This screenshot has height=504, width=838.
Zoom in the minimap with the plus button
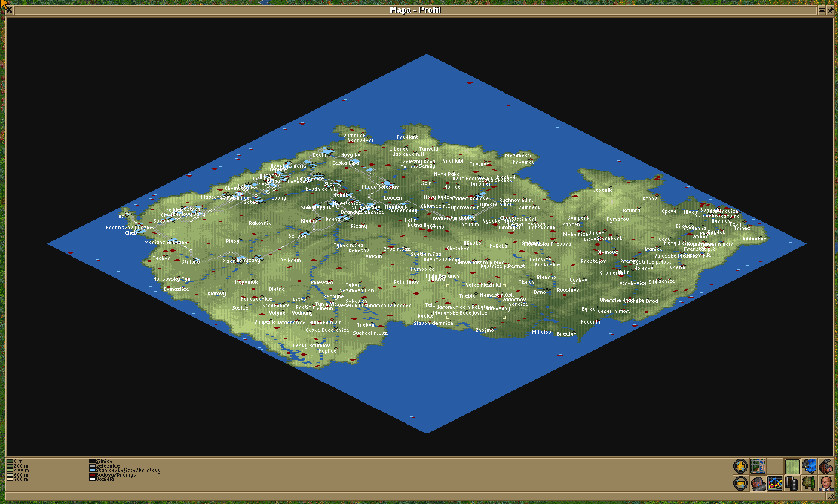741,466
